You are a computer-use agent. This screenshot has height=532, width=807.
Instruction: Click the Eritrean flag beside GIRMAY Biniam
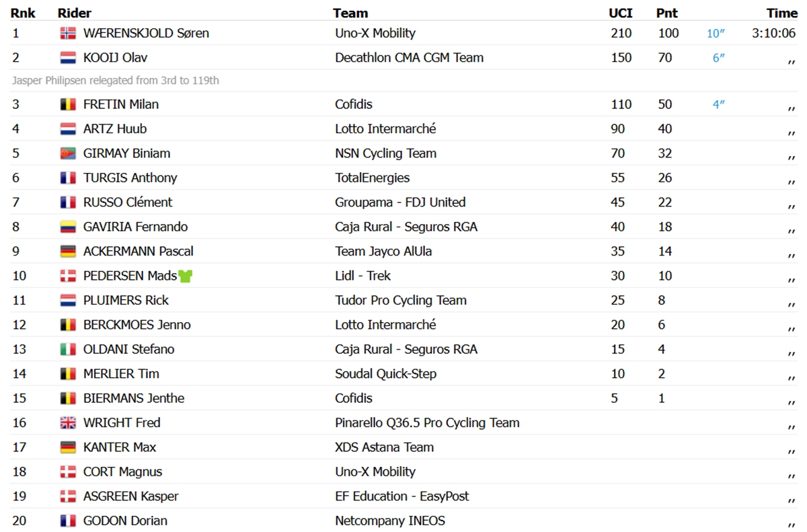[x=68, y=153]
